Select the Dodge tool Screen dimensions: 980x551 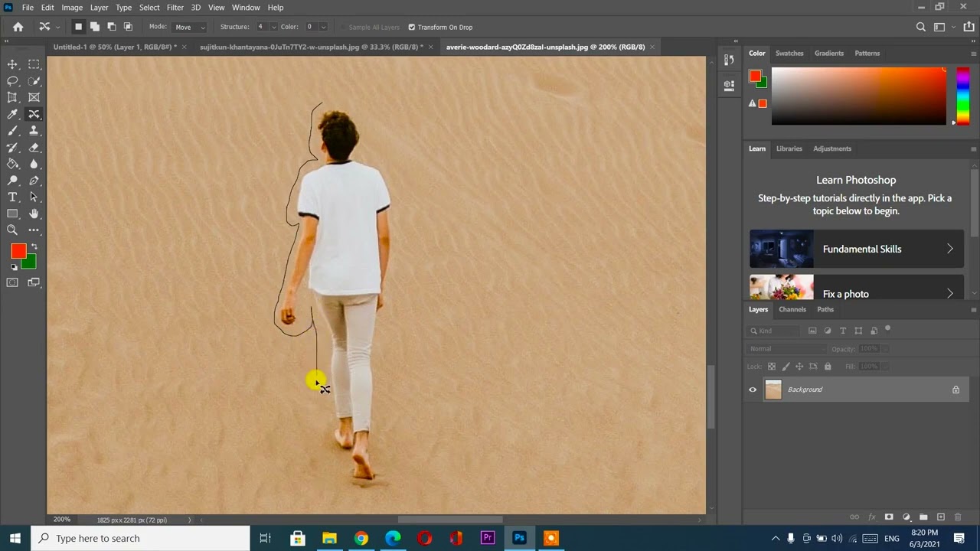(12, 181)
